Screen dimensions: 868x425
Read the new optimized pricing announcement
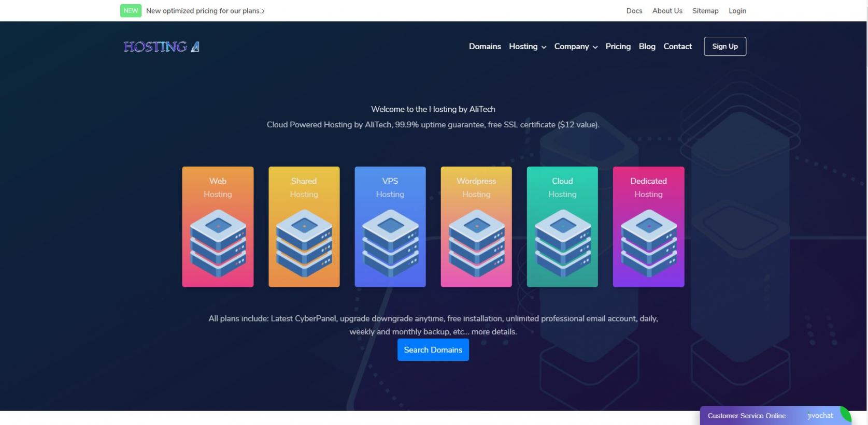coord(205,11)
